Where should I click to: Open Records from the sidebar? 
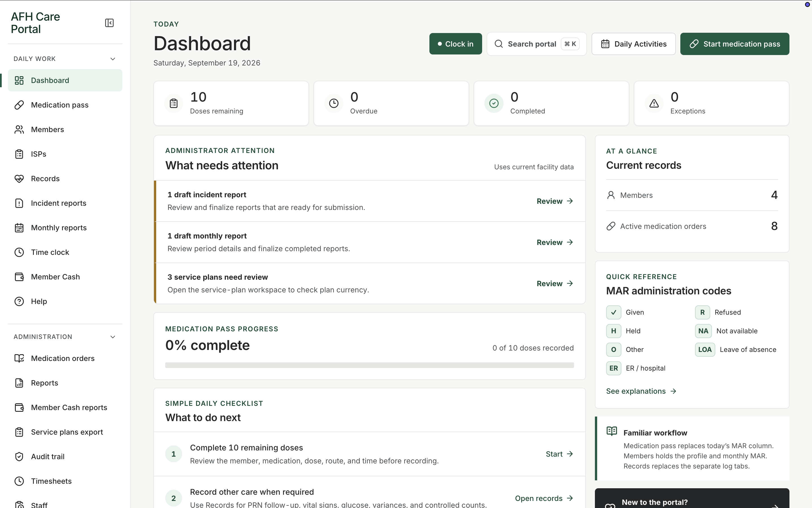tap(65, 178)
